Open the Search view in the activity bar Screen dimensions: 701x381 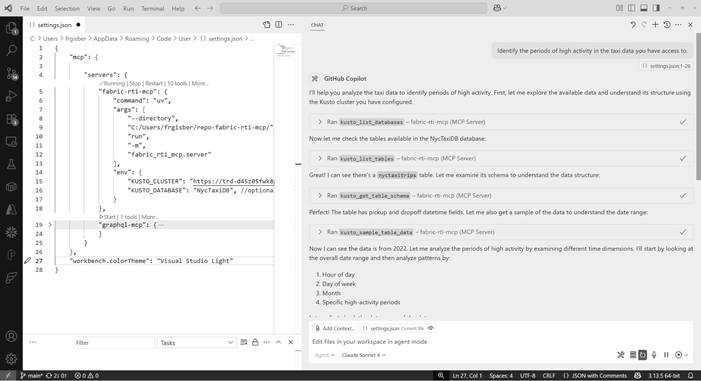[x=11, y=50]
